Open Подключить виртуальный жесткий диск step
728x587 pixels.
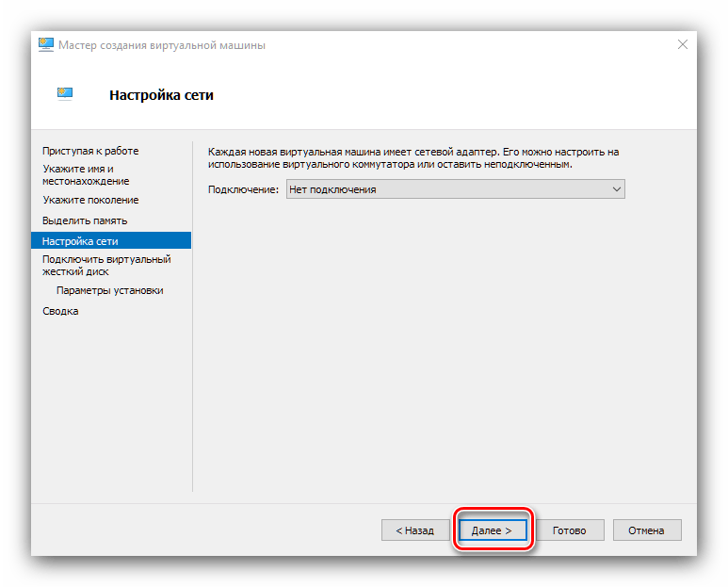click(x=106, y=265)
